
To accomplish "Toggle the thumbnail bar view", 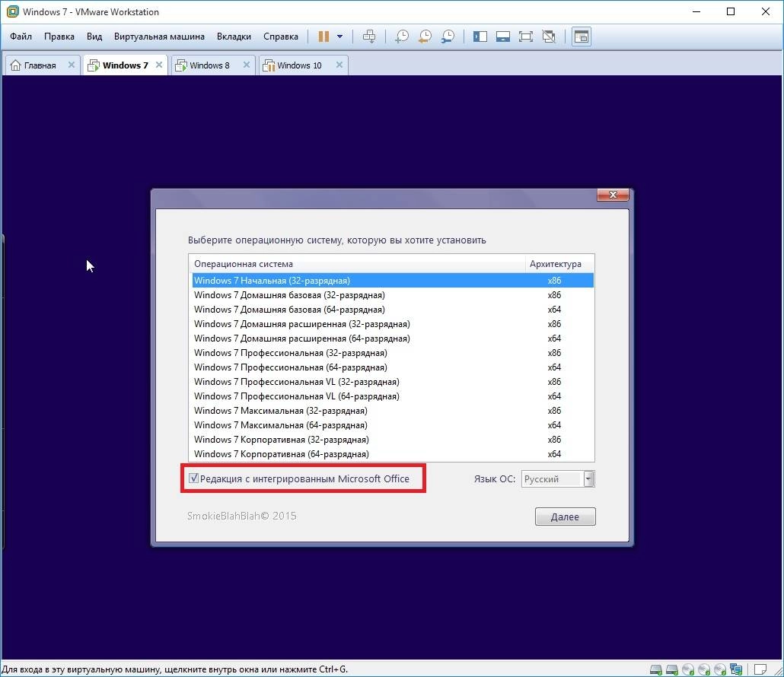I will pyautogui.click(x=503, y=37).
